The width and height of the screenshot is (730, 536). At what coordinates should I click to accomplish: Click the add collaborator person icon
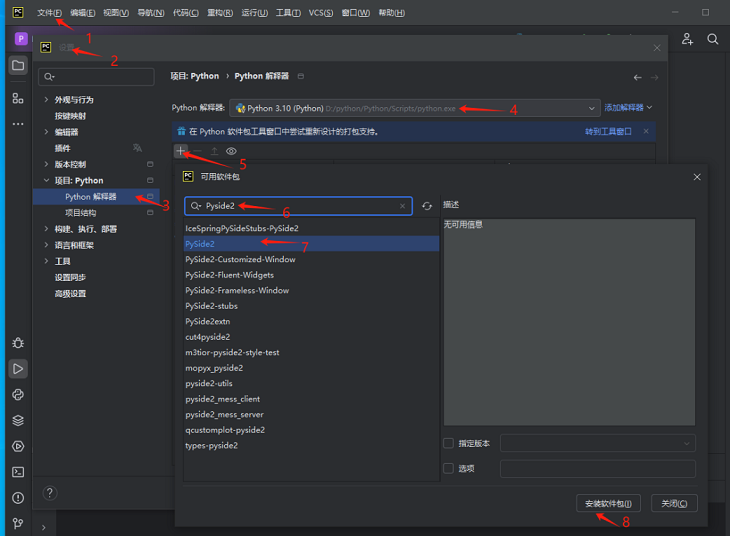pos(687,39)
